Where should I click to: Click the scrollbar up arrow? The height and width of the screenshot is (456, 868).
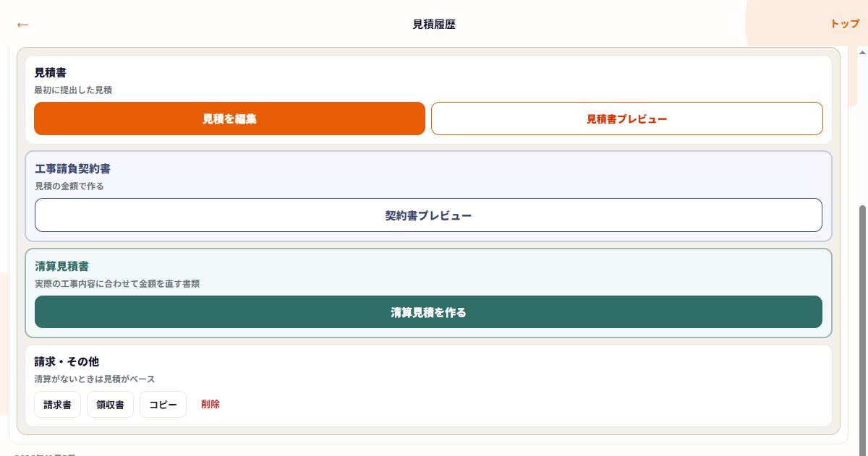(862, 53)
